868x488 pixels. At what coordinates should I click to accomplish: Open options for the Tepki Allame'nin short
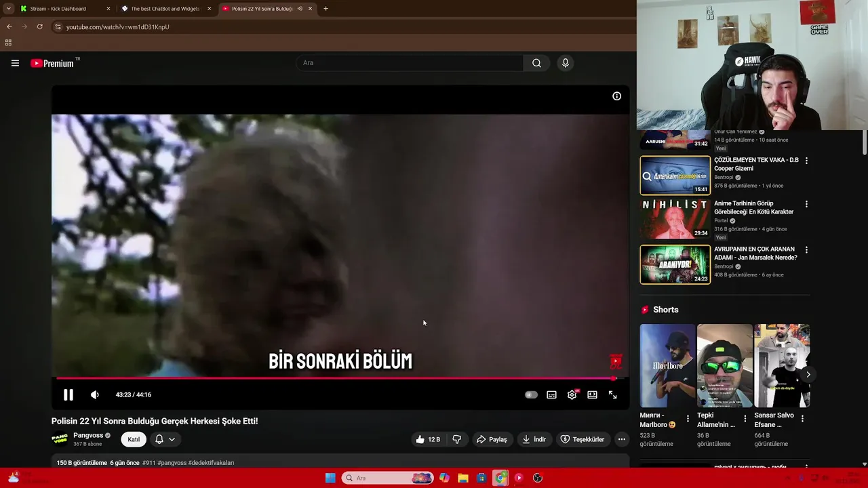pyautogui.click(x=745, y=419)
